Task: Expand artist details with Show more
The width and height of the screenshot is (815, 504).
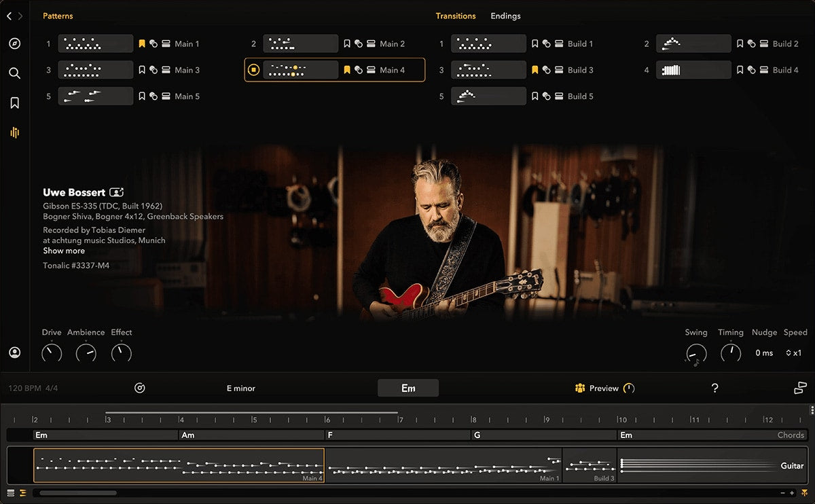Action: (64, 251)
